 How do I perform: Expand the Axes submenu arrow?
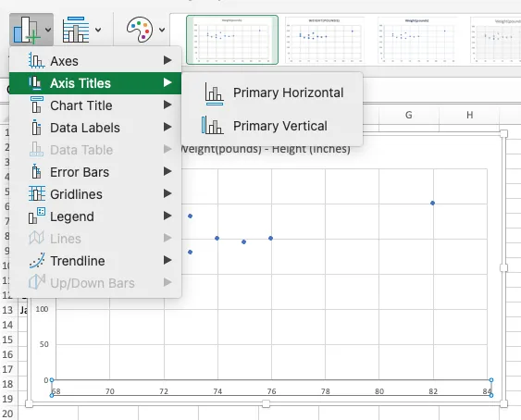pyautogui.click(x=167, y=60)
